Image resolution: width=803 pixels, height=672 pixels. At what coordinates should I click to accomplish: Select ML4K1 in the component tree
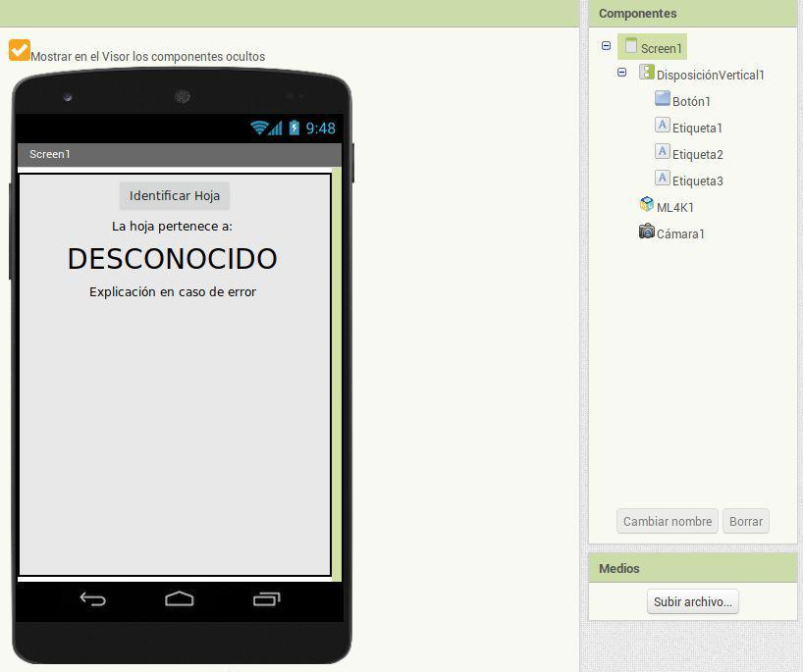tap(675, 208)
